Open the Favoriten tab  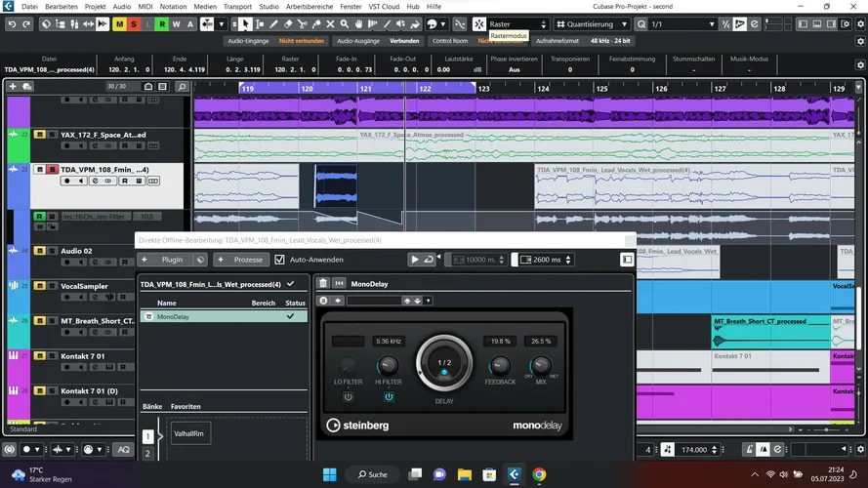coord(186,406)
